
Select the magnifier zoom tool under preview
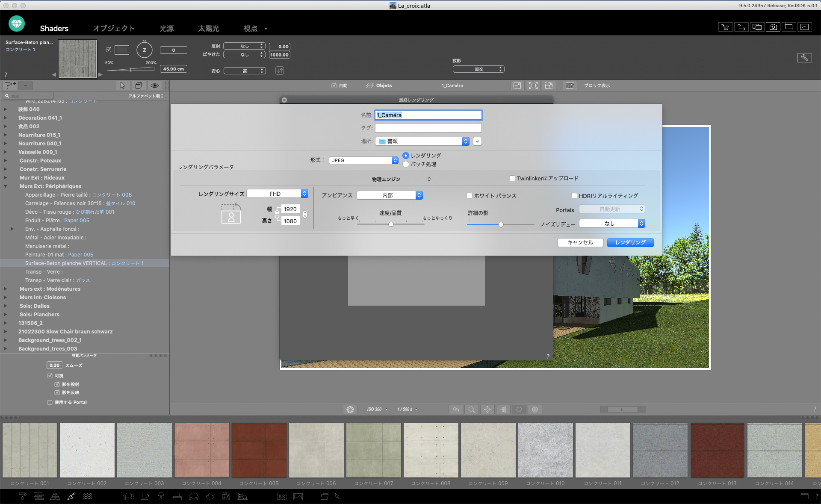click(x=472, y=410)
